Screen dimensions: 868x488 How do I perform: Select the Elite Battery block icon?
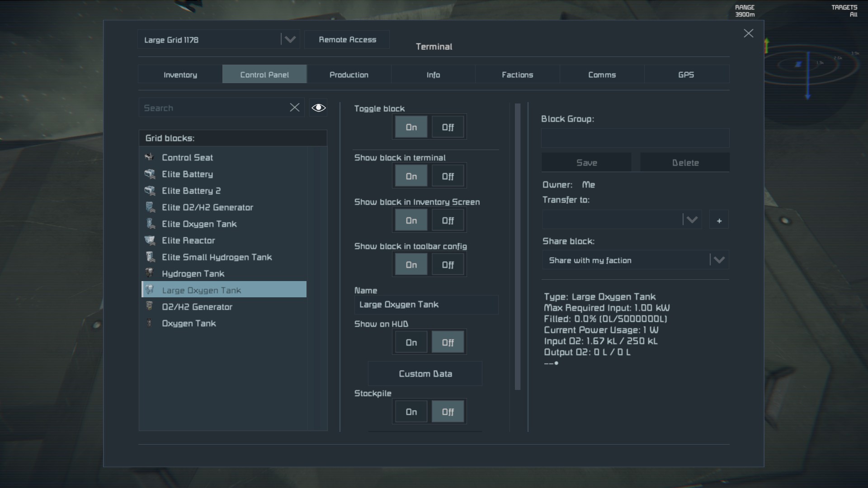pyautogui.click(x=149, y=174)
